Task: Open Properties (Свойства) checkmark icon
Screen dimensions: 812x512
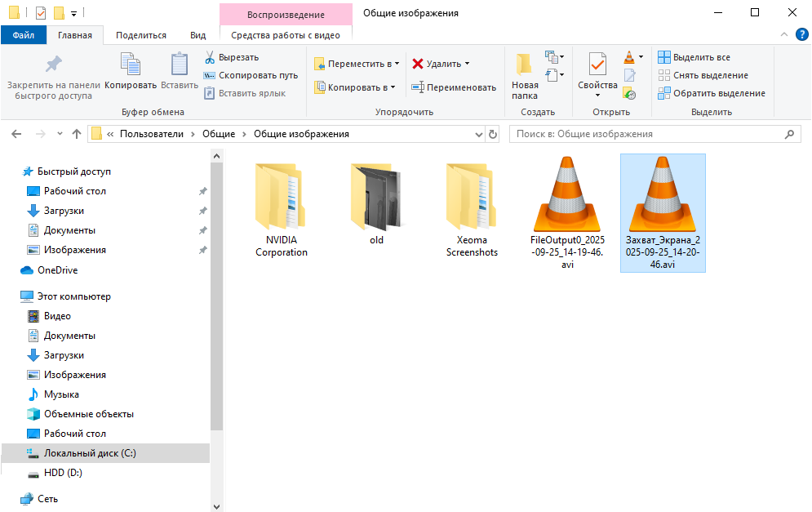Action: 597,65
